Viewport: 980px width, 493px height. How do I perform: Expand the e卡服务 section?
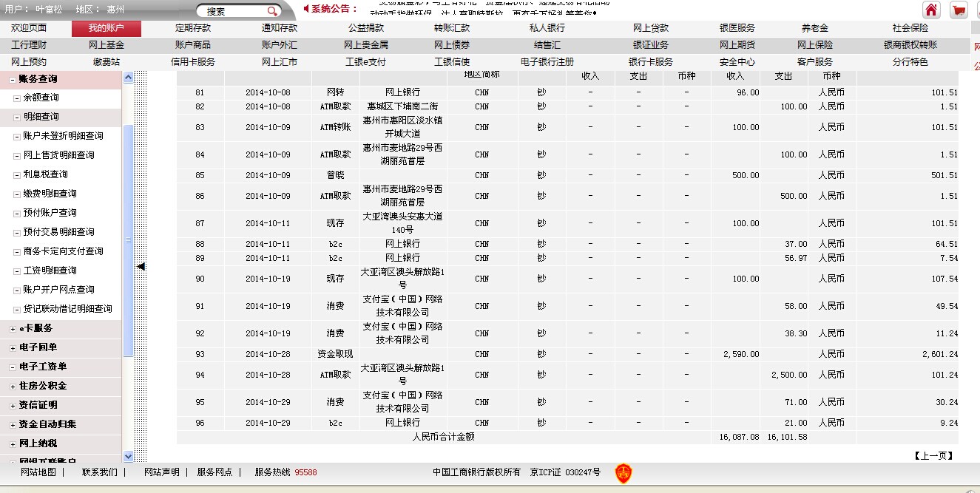tap(13, 328)
